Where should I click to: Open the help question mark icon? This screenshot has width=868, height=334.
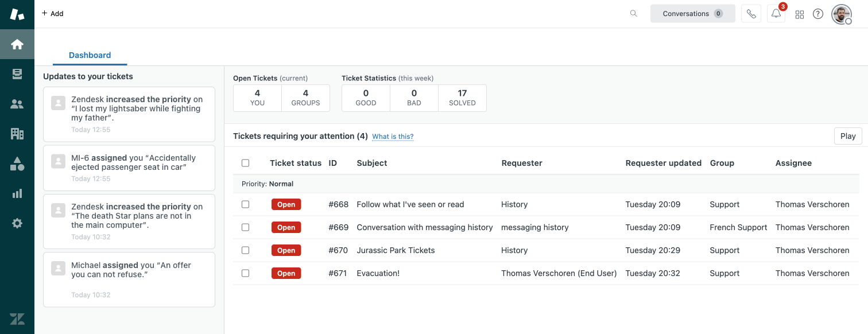(818, 14)
